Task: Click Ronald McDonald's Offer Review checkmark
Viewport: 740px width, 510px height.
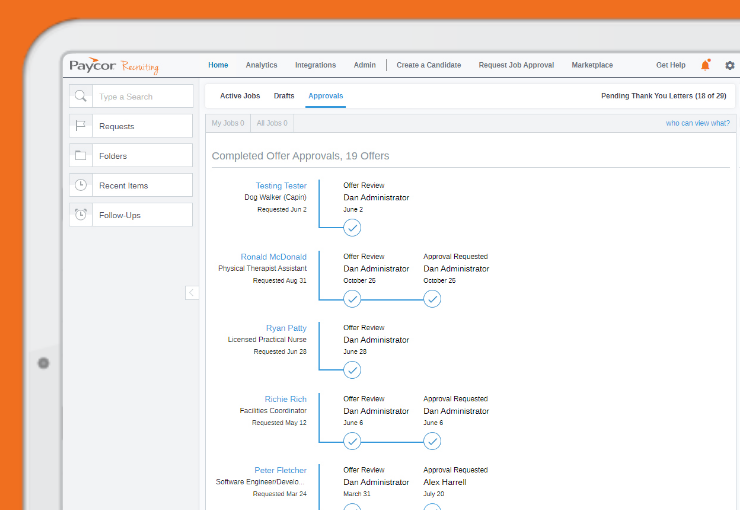Action: click(352, 299)
